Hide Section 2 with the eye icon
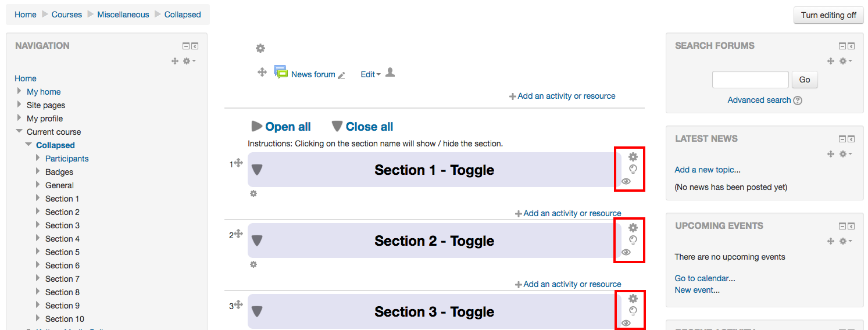This screenshot has width=868, height=330. coord(626,252)
